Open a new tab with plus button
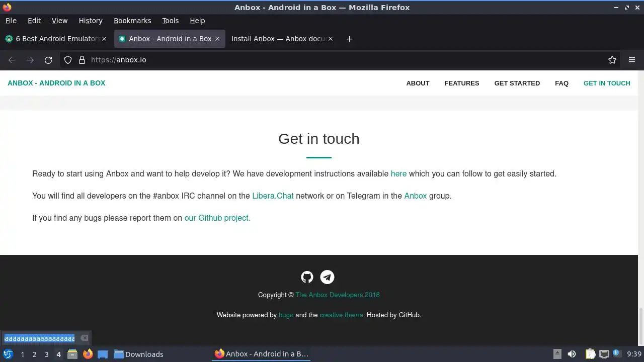 coord(349,39)
